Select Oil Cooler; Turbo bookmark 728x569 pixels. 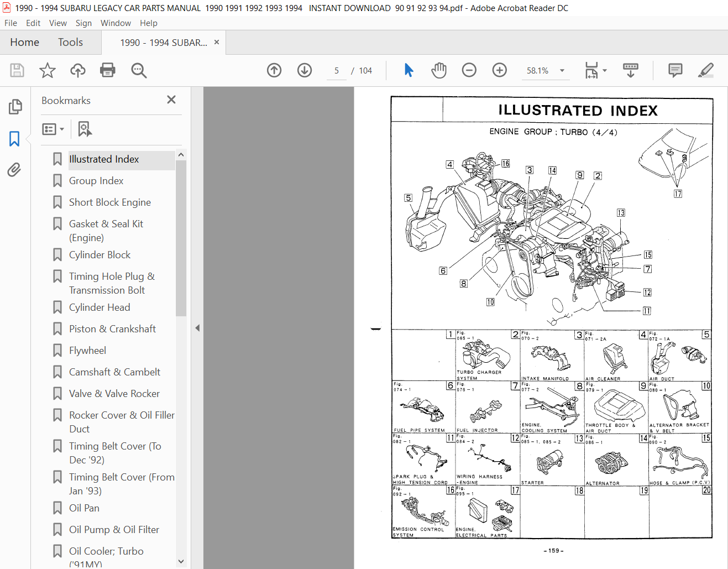[x=106, y=557]
